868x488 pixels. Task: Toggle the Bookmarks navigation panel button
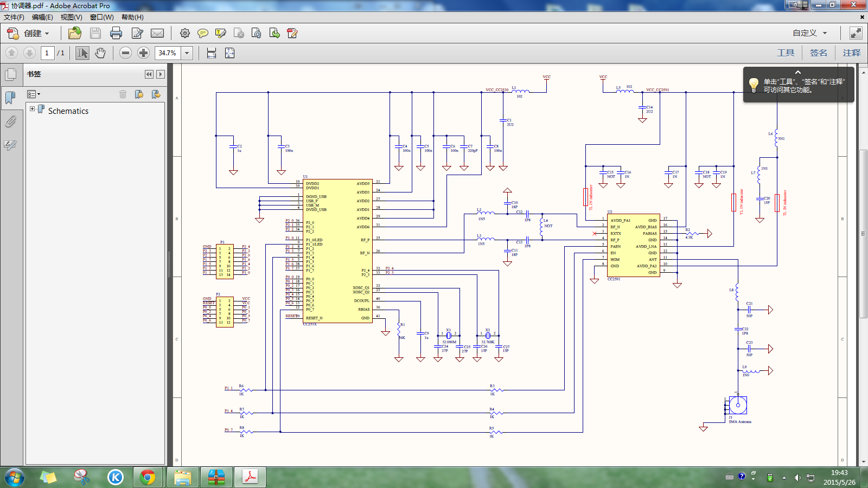10,98
